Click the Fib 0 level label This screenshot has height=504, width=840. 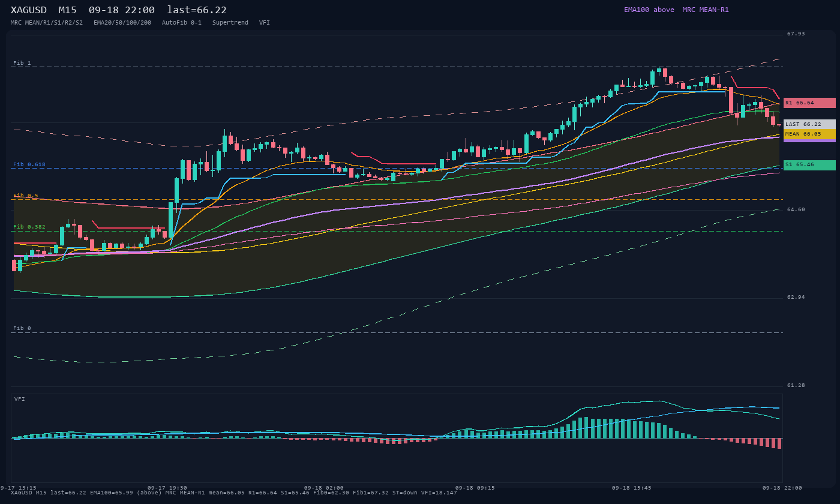point(22,328)
